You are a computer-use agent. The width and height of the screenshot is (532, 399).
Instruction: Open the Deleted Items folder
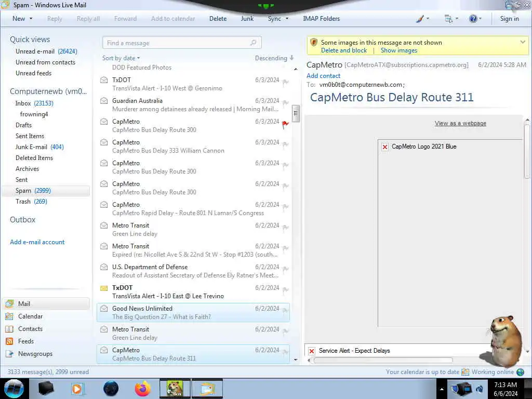34,158
